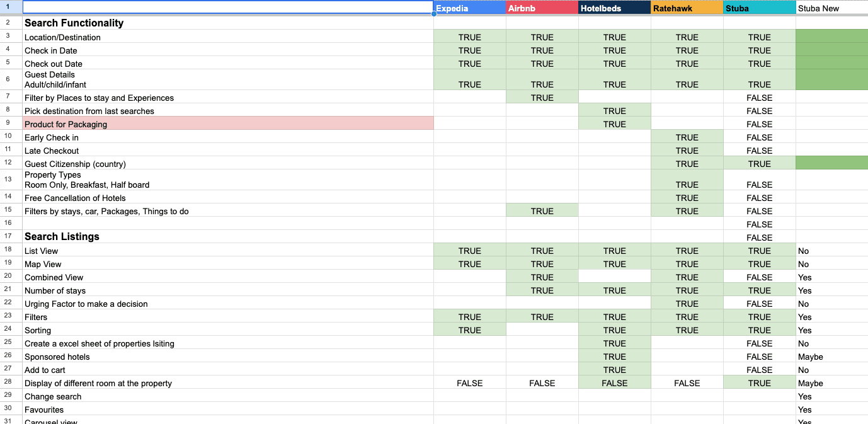Select the Guest Citizenship (country) cell
The height and width of the screenshot is (424, 868).
228,163
